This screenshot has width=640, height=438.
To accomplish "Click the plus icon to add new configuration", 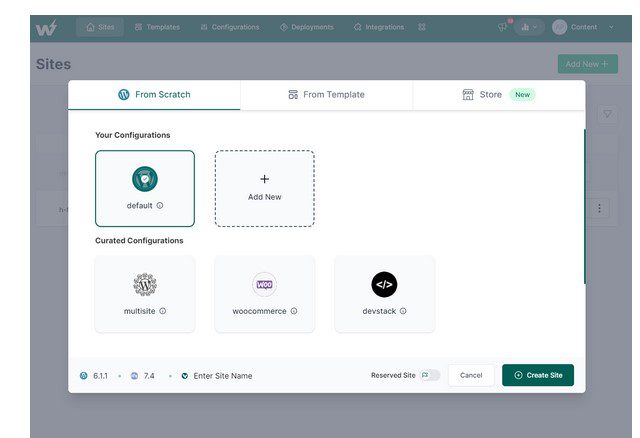I will [264, 179].
